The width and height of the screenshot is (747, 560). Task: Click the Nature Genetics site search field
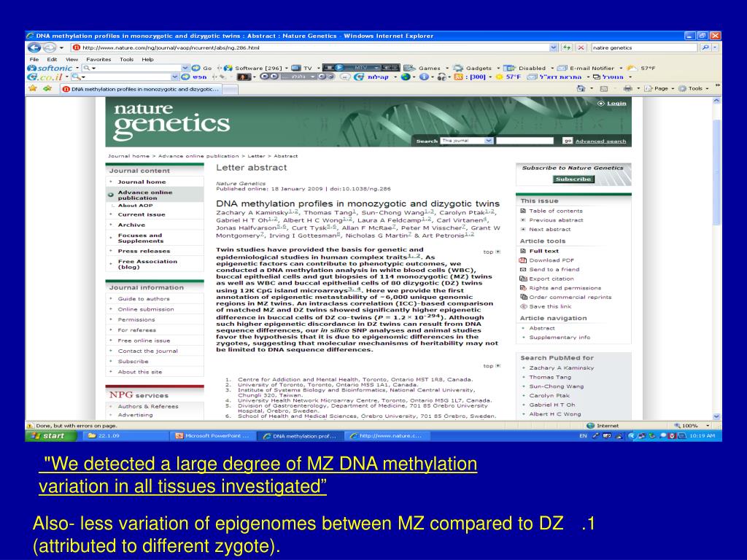click(x=525, y=141)
